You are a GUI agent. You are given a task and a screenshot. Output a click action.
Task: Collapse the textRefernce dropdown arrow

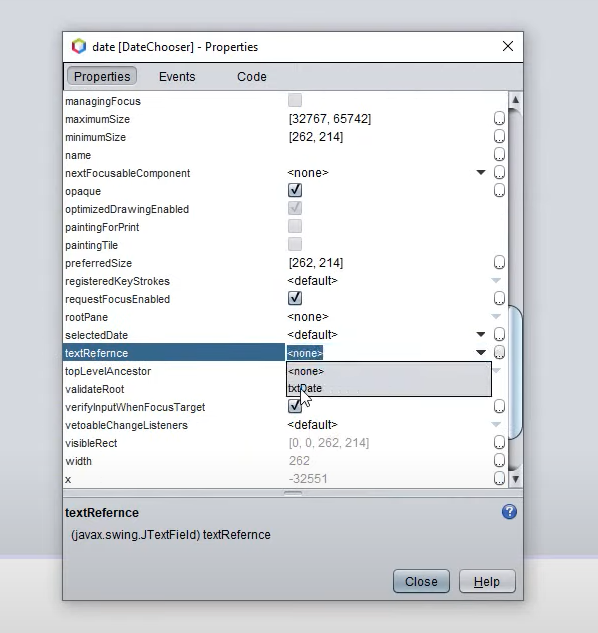click(x=480, y=353)
